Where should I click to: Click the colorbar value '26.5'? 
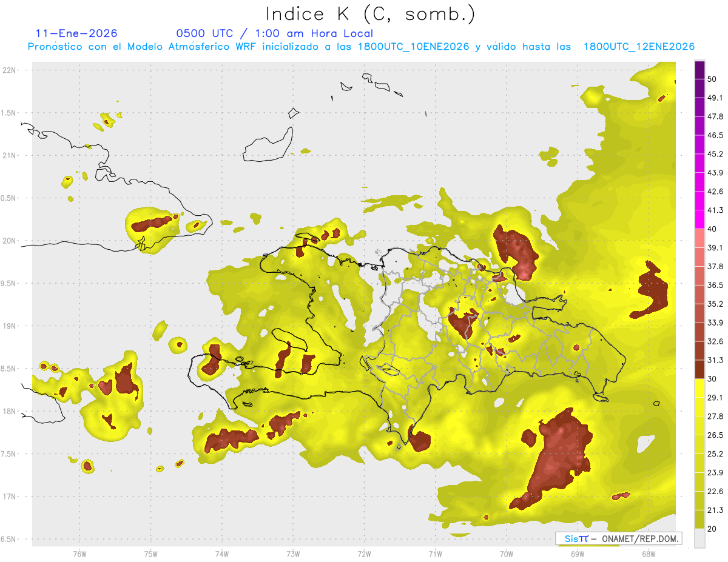(715, 435)
